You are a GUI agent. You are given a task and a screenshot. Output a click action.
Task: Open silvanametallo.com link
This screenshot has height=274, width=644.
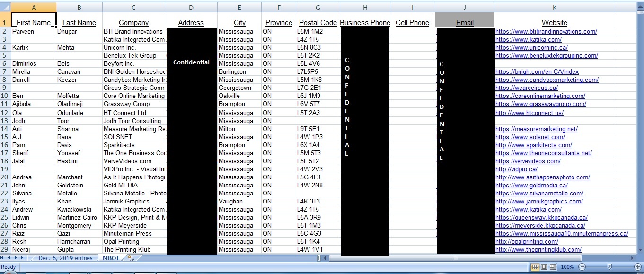tap(539, 194)
